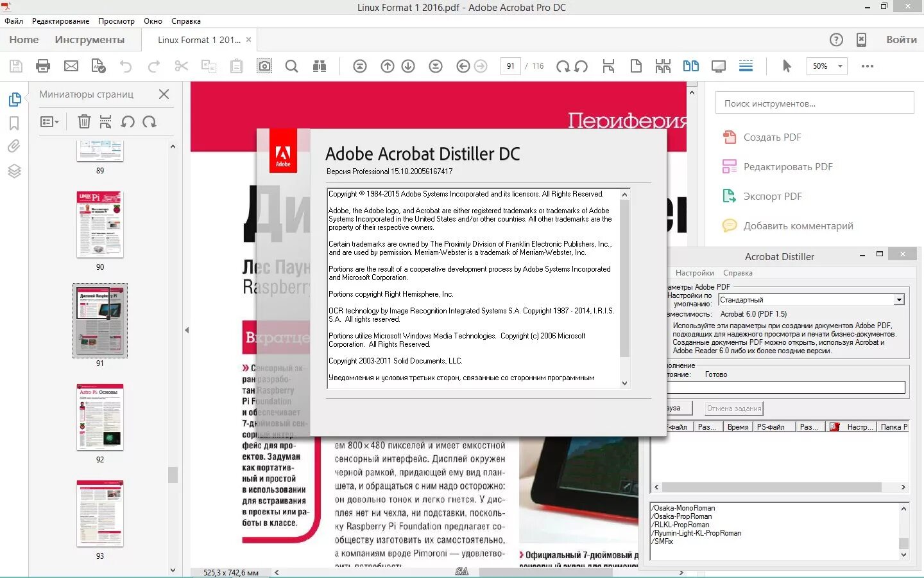Open the Find magnifier tool
This screenshot has width=924, height=578.
click(x=291, y=66)
